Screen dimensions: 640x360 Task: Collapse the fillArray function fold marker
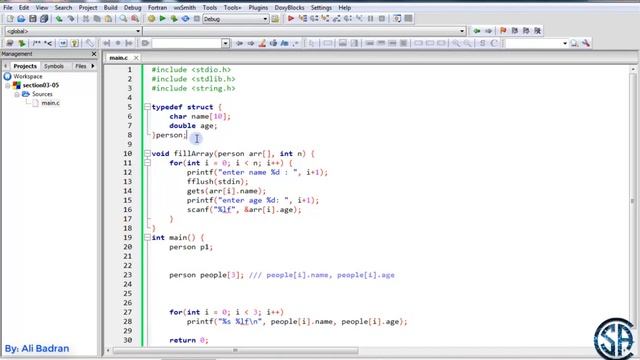tap(147, 153)
